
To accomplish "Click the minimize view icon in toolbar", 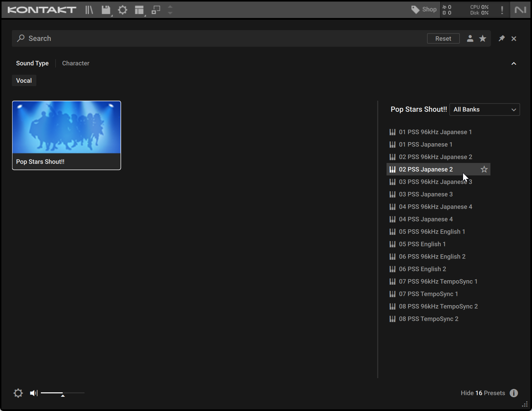I will [x=156, y=10].
